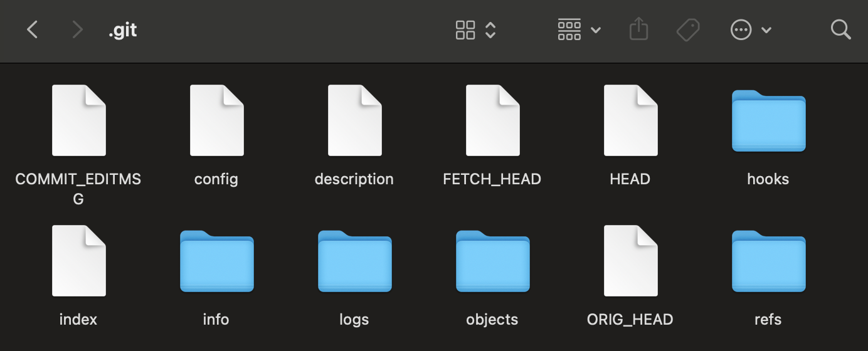Click the Edit Tags icon

tap(688, 29)
